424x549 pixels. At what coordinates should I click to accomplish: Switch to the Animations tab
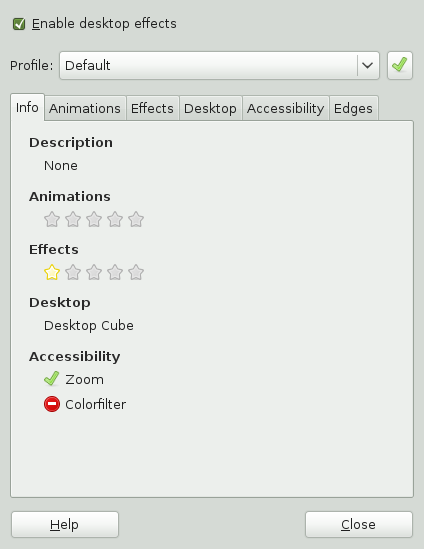click(85, 108)
